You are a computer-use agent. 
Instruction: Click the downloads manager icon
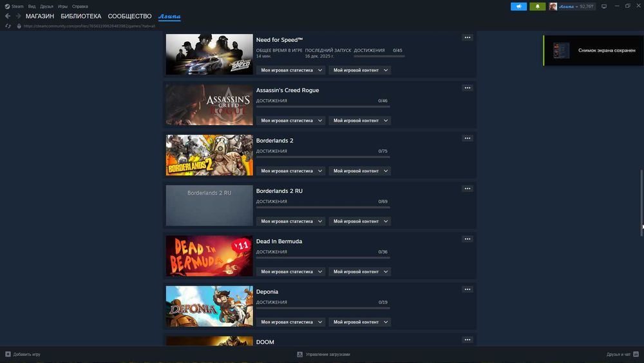[300, 354]
